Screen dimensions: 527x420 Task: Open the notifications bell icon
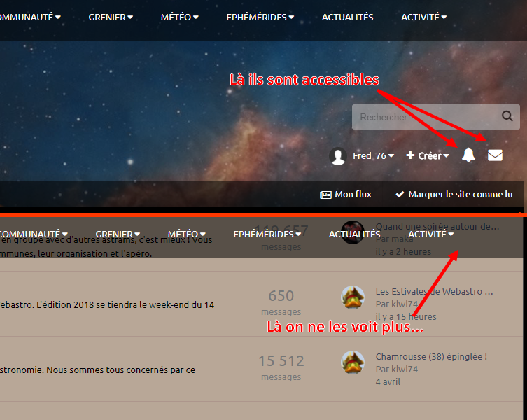tap(468, 155)
